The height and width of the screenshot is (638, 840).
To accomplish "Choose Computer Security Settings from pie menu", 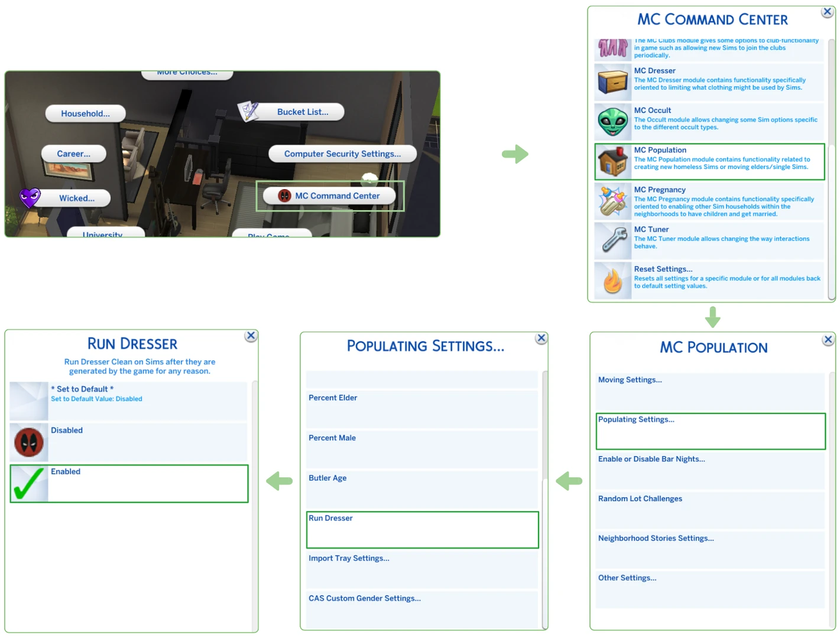I will coord(342,154).
